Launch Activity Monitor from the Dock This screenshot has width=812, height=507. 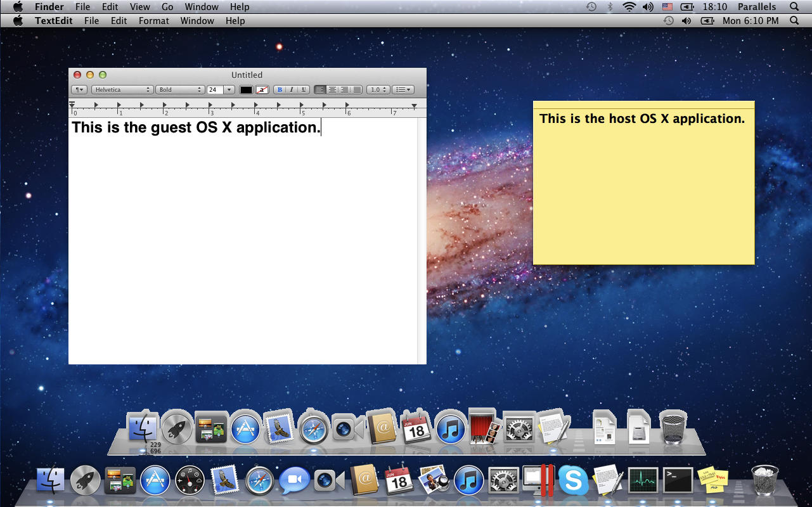click(x=643, y=480)
